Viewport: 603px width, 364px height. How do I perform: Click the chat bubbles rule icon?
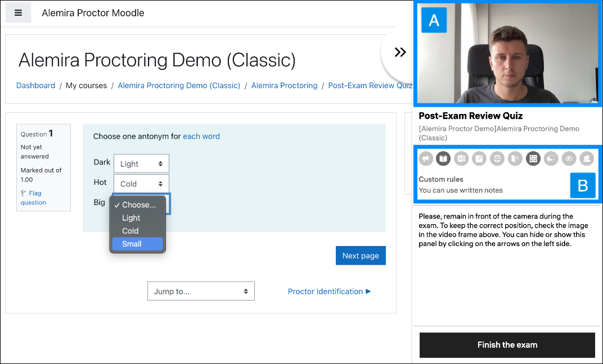tap(551, 159)
